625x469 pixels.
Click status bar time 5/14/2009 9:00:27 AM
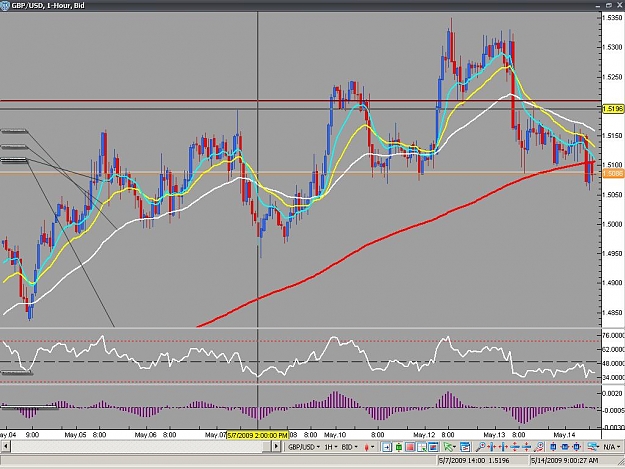tap(564, 461)
